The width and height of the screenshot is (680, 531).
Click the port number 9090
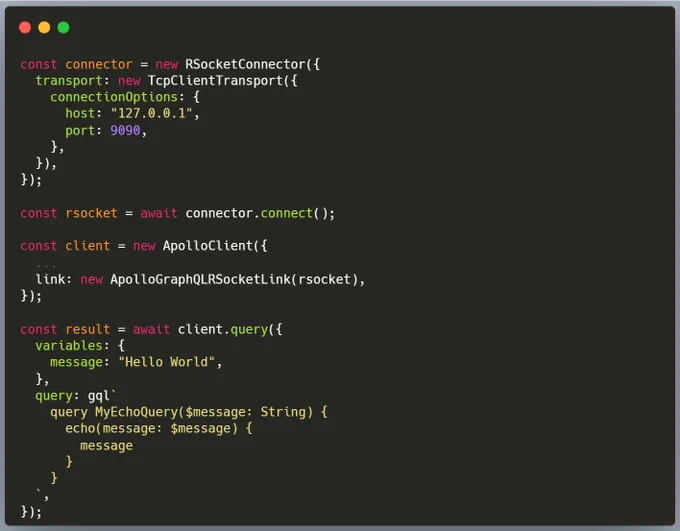(125, 130)
